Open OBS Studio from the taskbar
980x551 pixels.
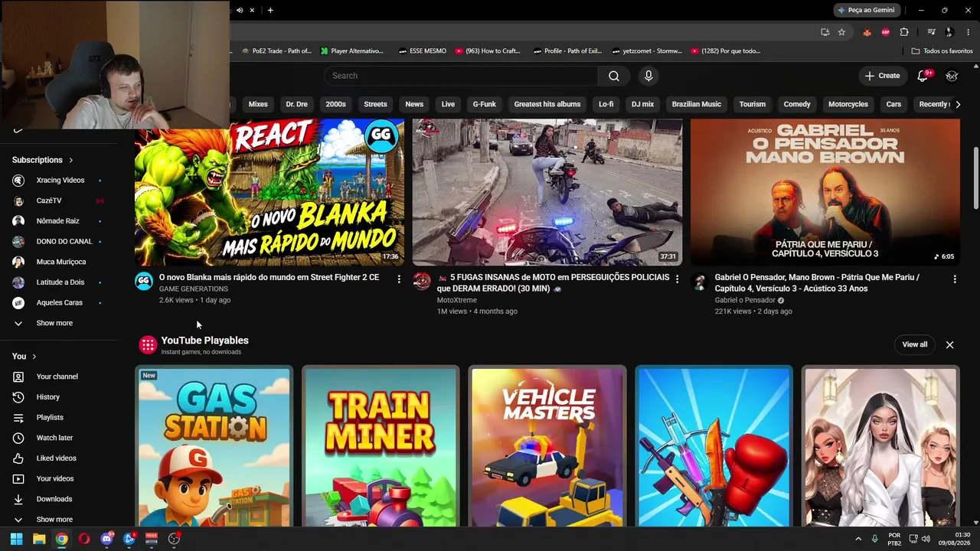pyautogui.click(x=174, y=539)
